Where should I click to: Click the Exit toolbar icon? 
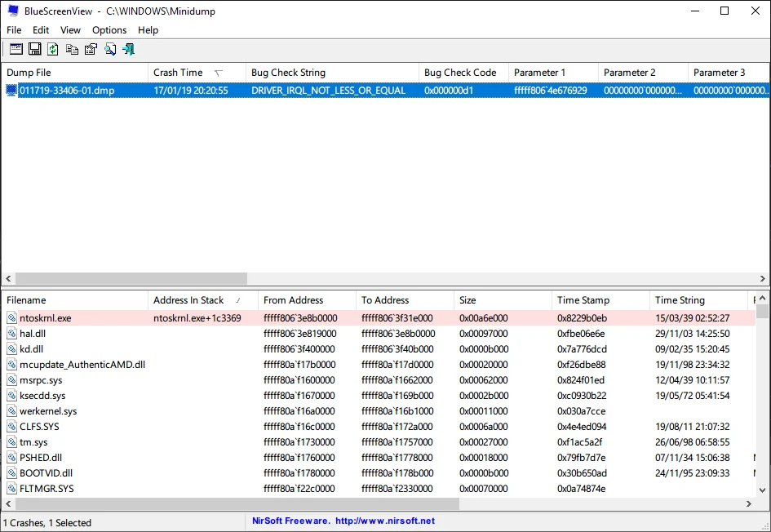129,49
